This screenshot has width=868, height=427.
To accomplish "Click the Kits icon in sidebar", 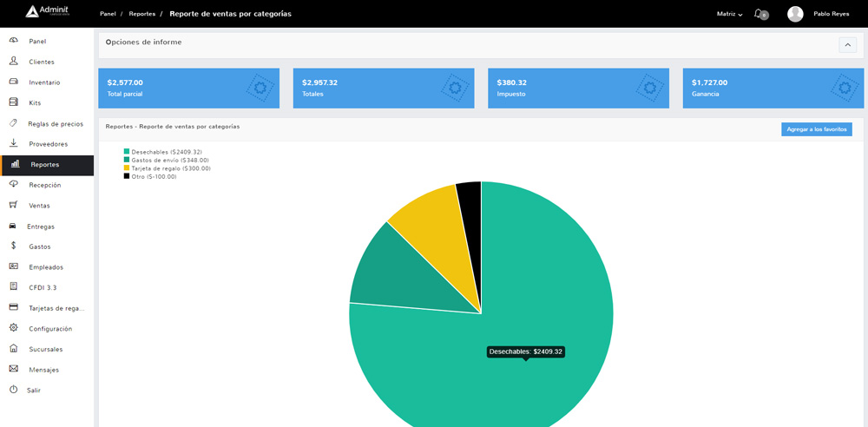I will pos(13,102).
